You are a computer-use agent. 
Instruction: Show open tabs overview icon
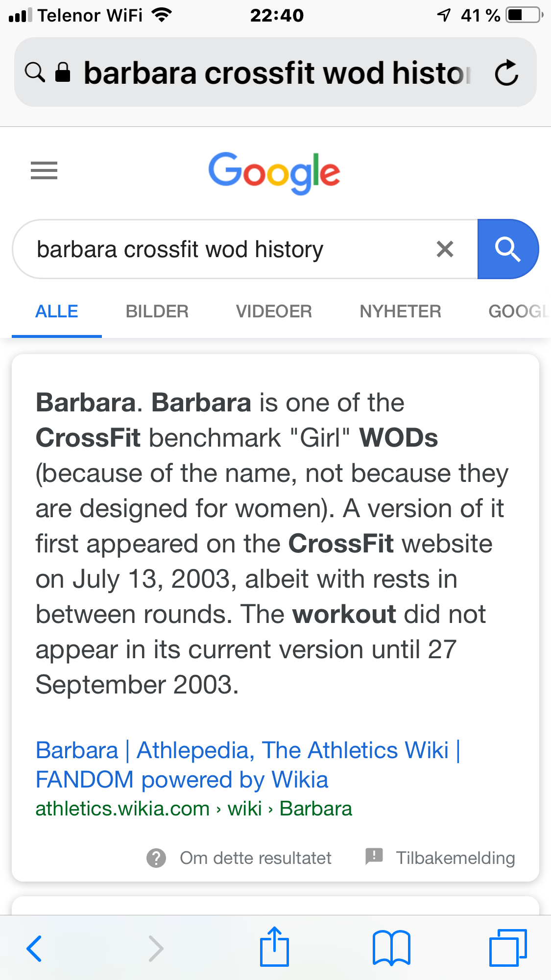(x=508, y=948)
